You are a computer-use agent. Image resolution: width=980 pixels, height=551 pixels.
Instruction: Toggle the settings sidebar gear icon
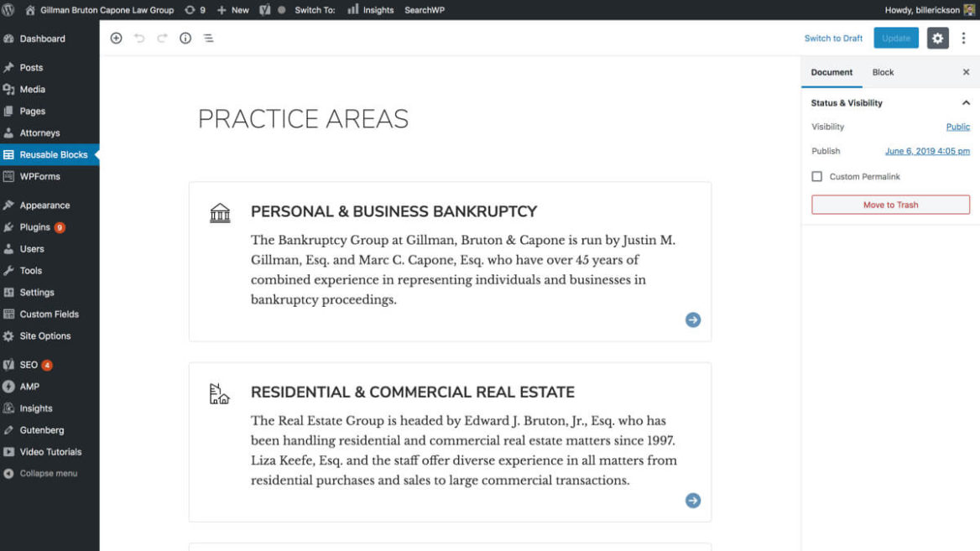pos(937,38)
